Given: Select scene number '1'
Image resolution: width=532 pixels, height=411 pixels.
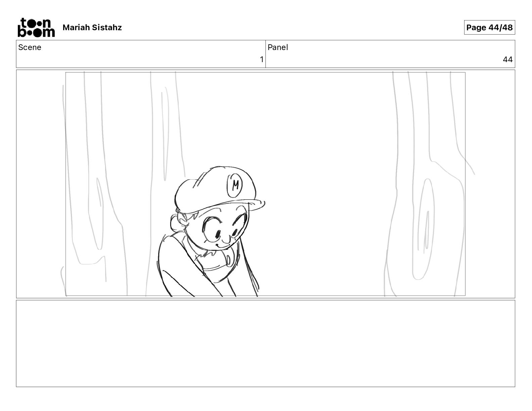Looking at the screenshot, I should click(262, 59).
